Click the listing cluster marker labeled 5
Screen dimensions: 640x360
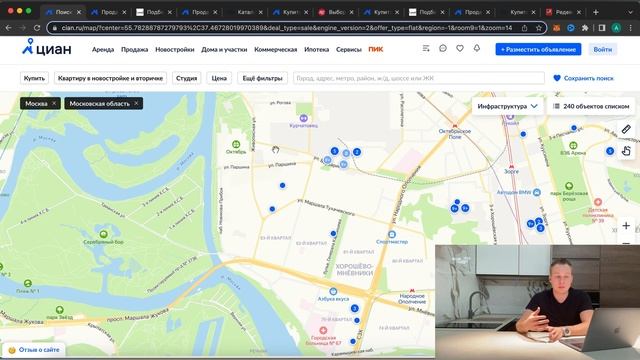[x=334, y=151]
